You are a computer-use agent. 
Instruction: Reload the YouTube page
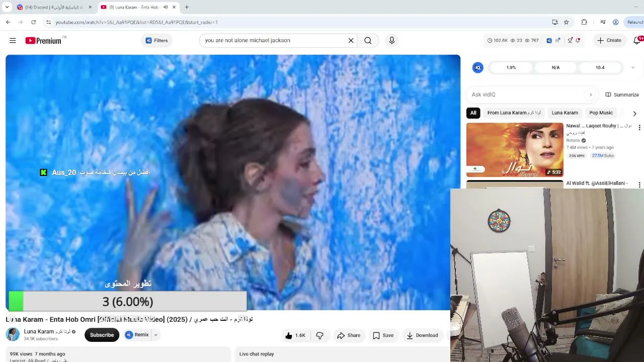pos(33,22)
